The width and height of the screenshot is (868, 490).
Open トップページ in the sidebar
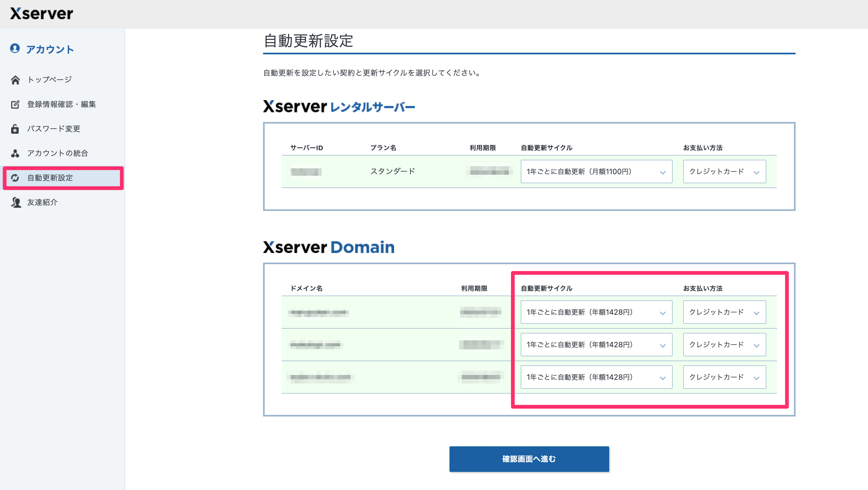(x=49, y=80)
